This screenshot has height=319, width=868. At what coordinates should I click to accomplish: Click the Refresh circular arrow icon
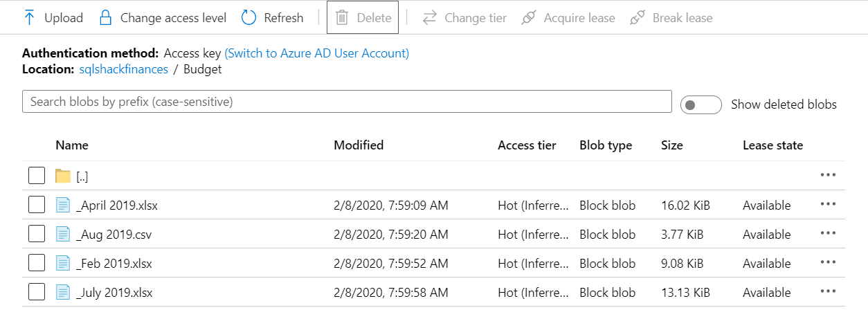tap(249, 18)
